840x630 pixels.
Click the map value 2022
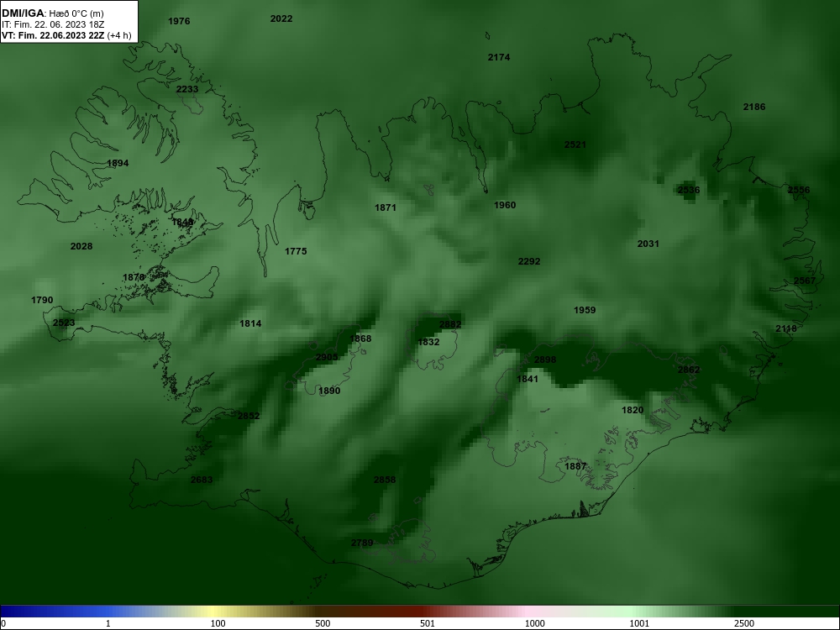coord(281,18)
